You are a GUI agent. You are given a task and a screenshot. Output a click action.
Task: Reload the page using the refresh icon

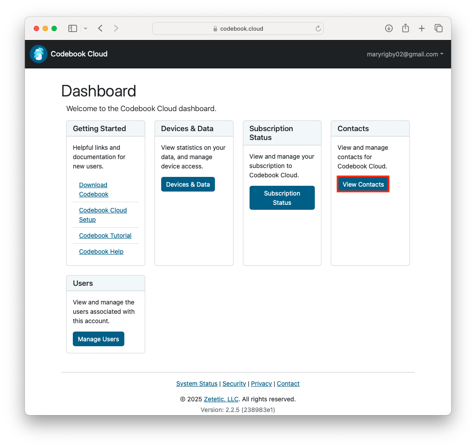[x=318, y=28]
